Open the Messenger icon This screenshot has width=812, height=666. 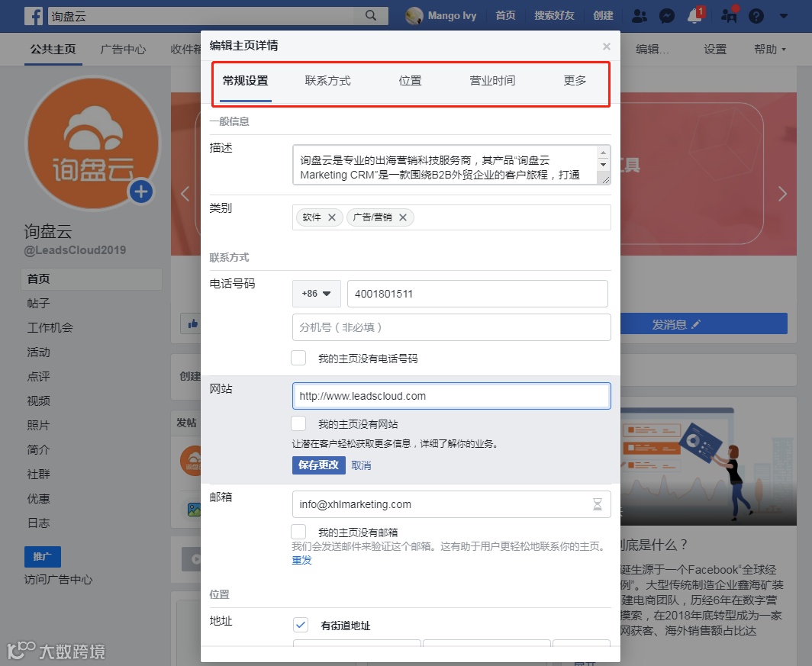point(667,16)
